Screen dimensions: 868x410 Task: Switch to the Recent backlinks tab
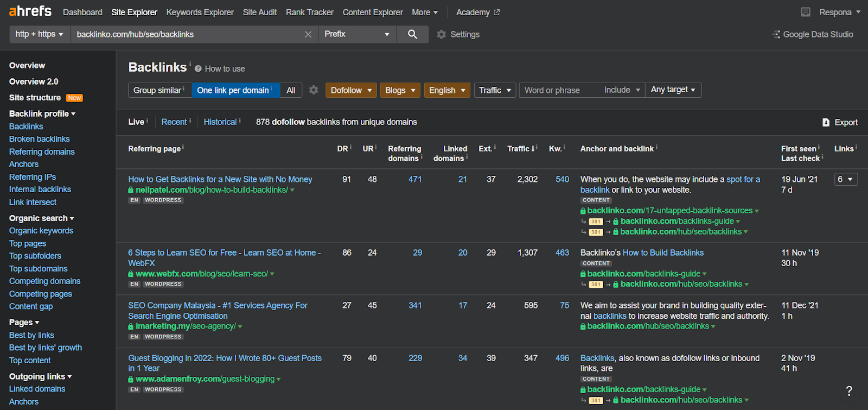[174, 122]
